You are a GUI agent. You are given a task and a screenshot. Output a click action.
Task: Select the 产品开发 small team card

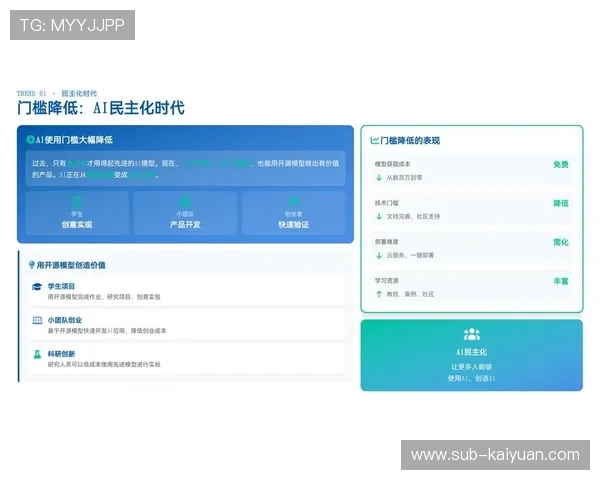click(185, 213)
